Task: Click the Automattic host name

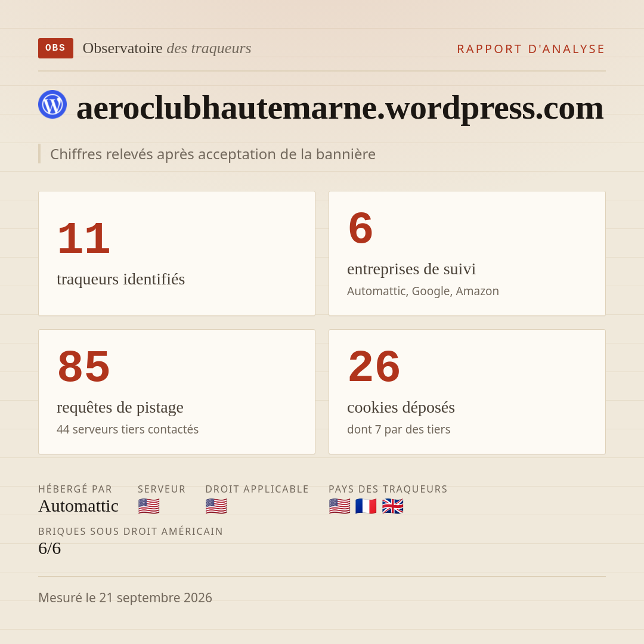Action: click(x=79, y=506)
